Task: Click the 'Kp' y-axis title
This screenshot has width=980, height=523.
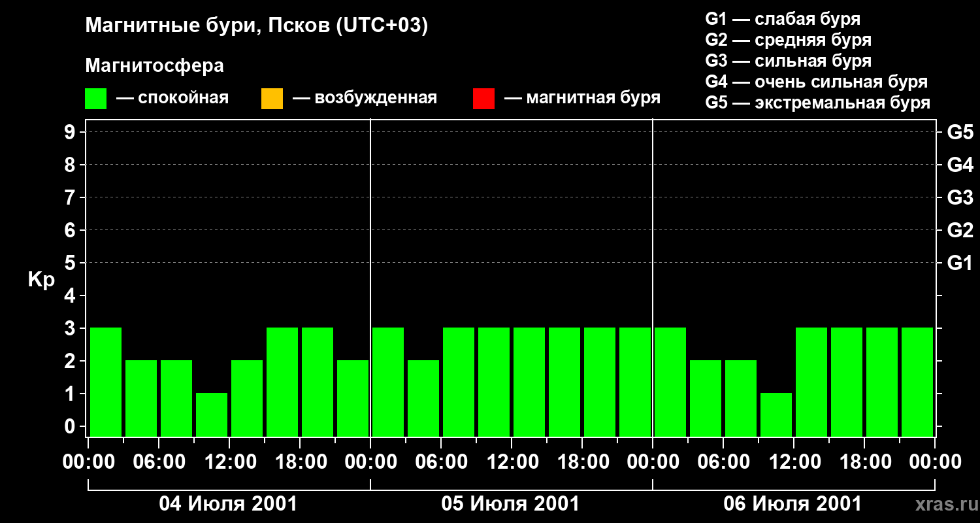Action: click(x=41, y=280)
